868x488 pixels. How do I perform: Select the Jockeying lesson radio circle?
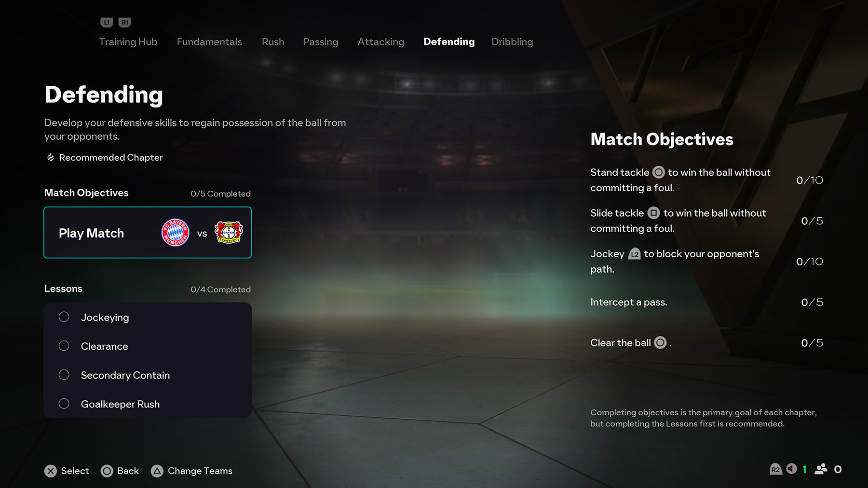pyautogui.click(x=64, y=317)
